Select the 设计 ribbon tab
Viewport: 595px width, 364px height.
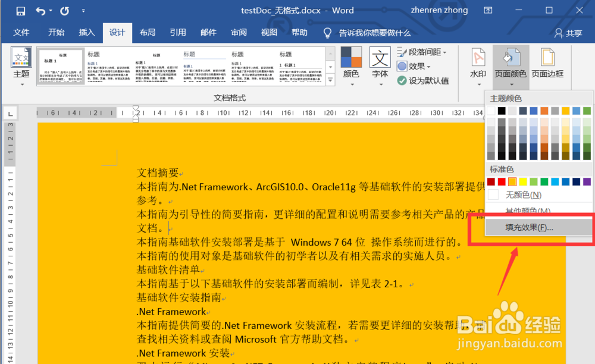click(117, 33)
